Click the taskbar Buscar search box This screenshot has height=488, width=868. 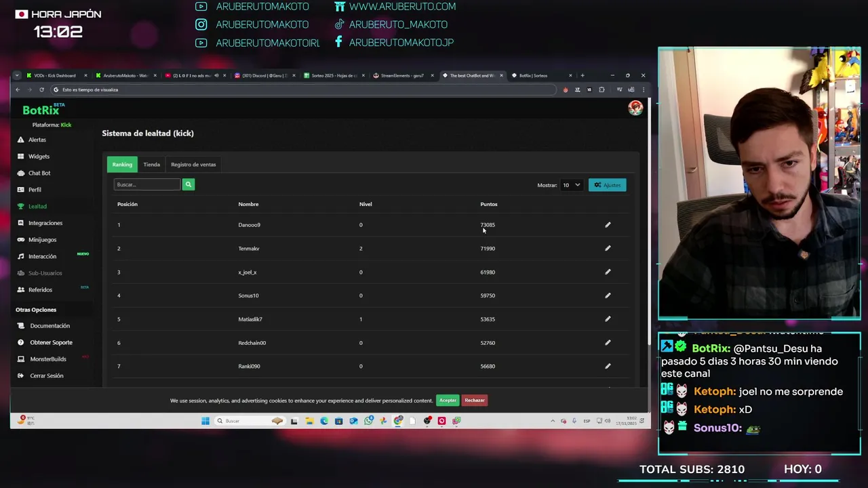[x=248, y=421]
